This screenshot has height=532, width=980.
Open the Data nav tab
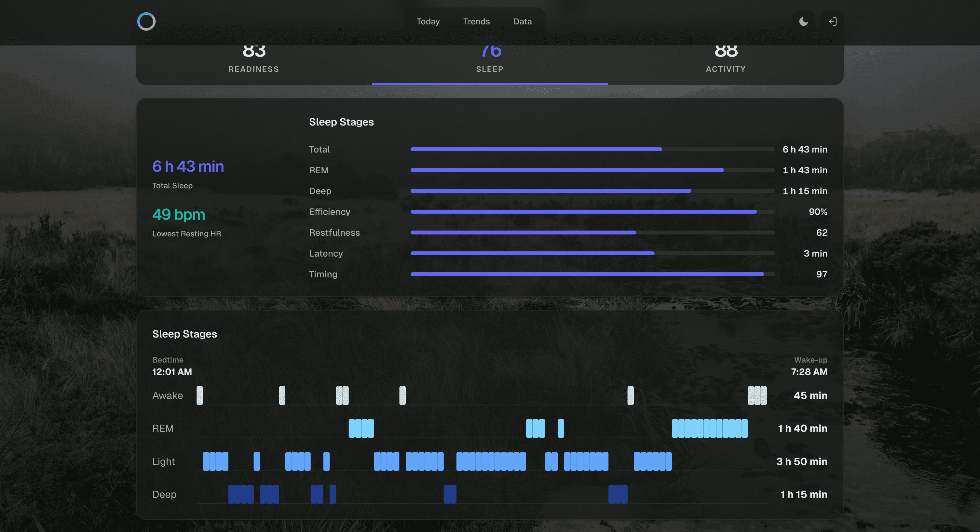coord(522,21)
